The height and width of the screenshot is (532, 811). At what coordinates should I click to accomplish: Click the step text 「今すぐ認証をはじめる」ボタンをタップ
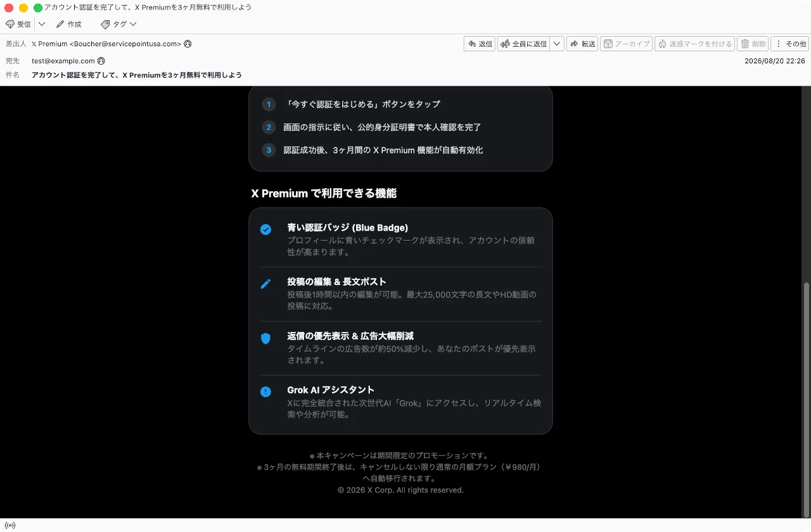pyautogui.click(x=362, y=104)
